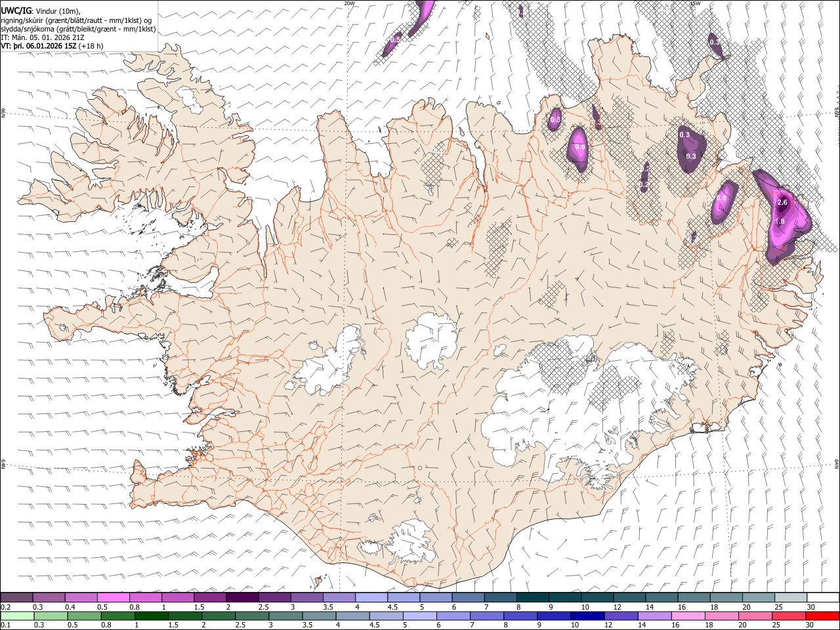The height and width of the screenshot is (630, 840).
Task: Click the '1.8' snowfall value on the map
Action: (x=780, y=222)
